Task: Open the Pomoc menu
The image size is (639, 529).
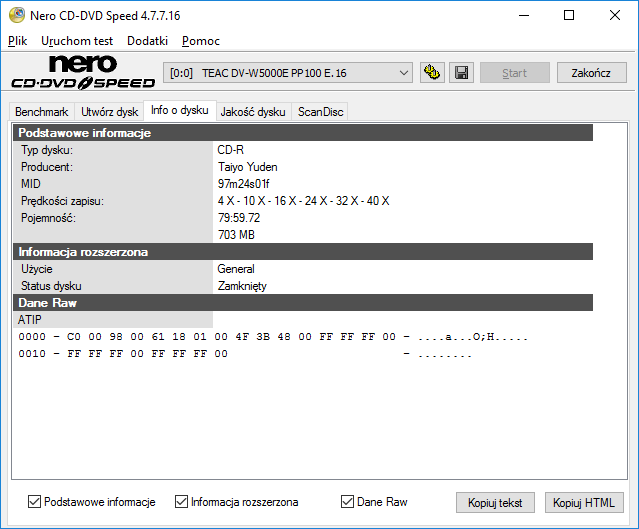Action: pos(201,41)
